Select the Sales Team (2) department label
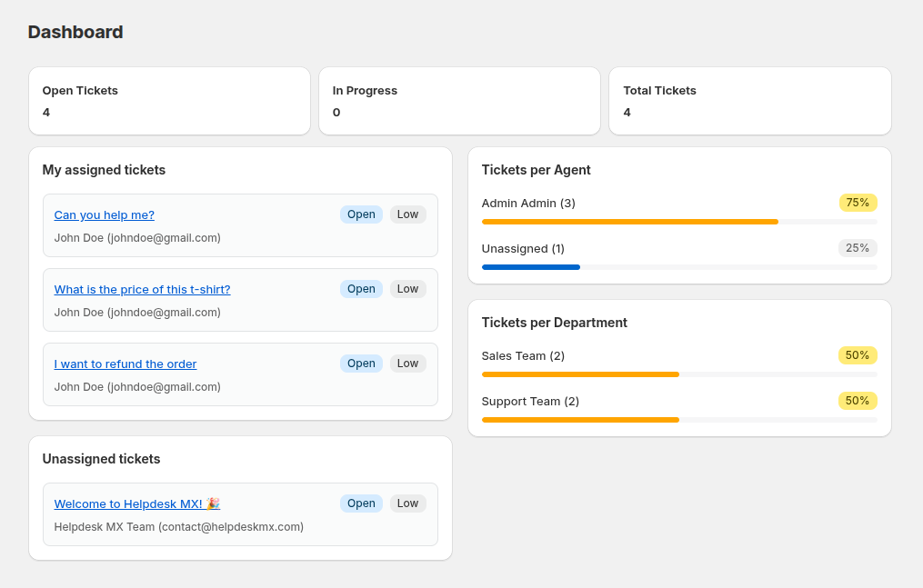Viewport: 923px width, 588px height. [523, 356]
